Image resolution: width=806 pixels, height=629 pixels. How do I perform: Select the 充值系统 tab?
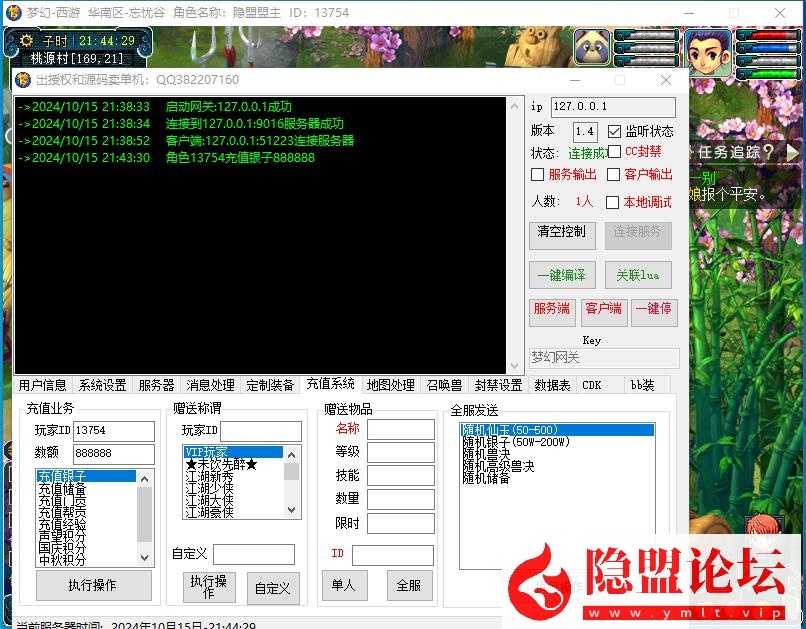click(331, 384)
